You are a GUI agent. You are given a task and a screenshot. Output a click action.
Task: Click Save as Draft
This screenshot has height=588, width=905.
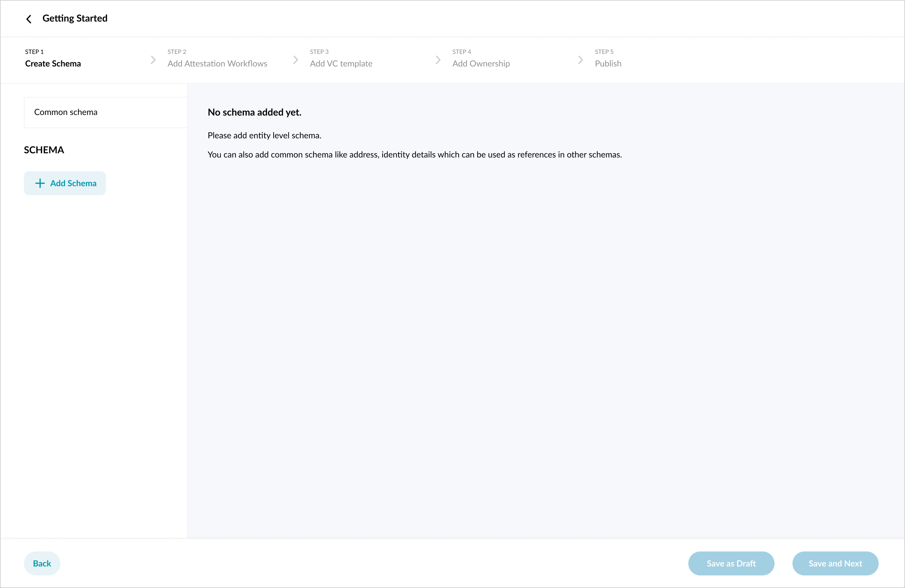click(x=731, y=563)
